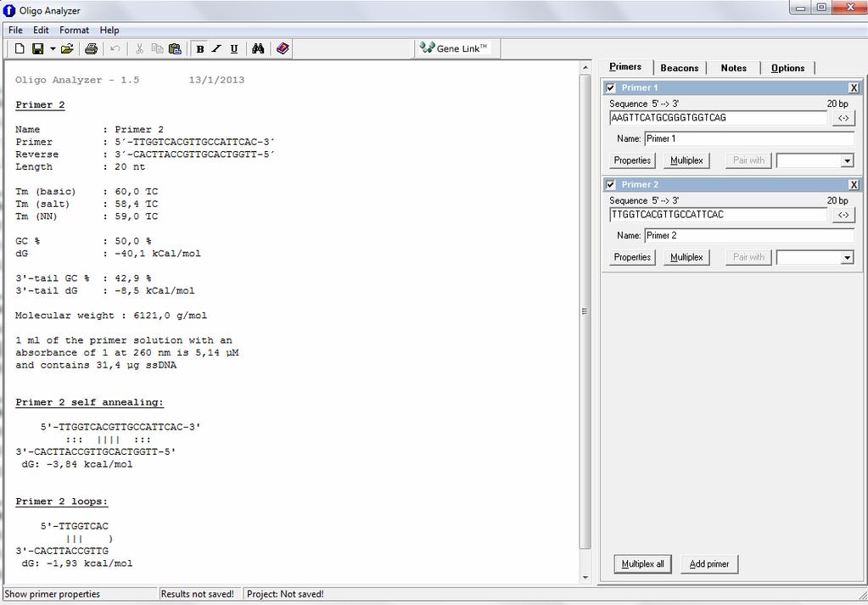The width and height of the screenshot is (868, 605).
Task: Click the Add primer button
Action: [709, 564]
